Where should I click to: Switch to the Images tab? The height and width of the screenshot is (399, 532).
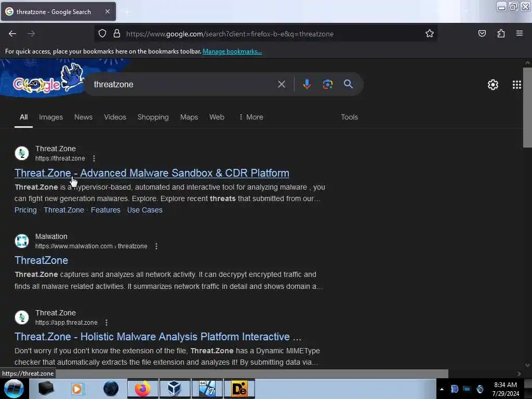pyautogui.click(x=51, y=117)
